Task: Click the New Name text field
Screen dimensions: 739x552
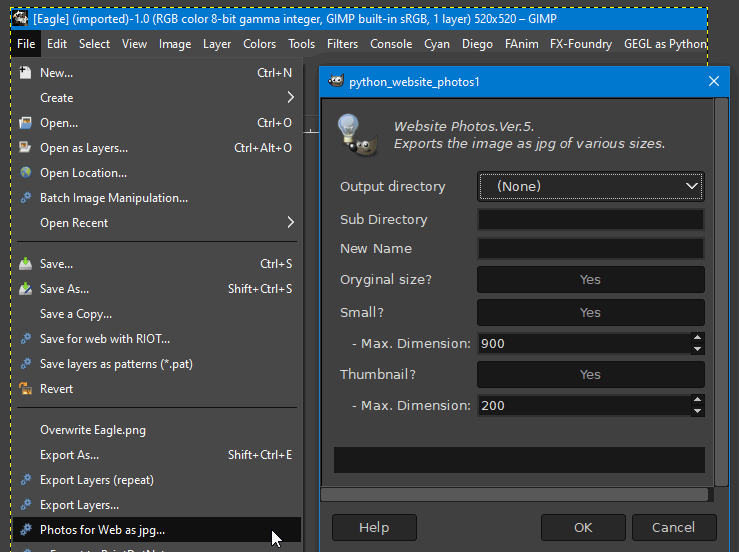Action: 591,248
